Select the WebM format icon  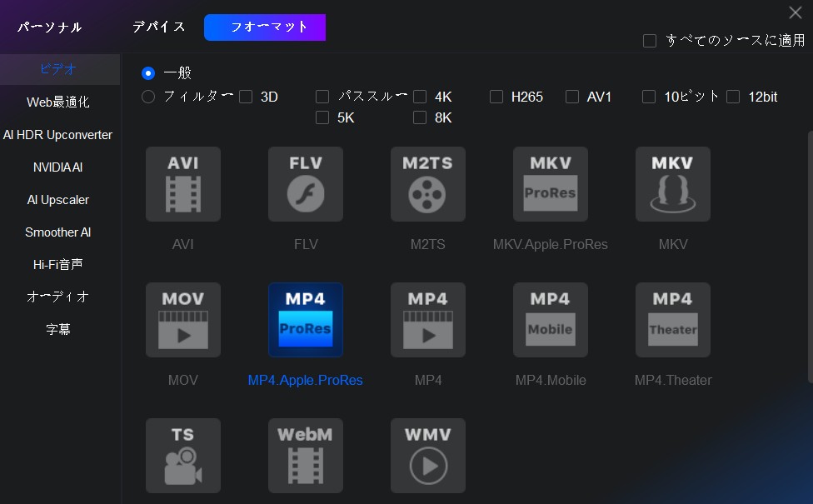point(306,456)
